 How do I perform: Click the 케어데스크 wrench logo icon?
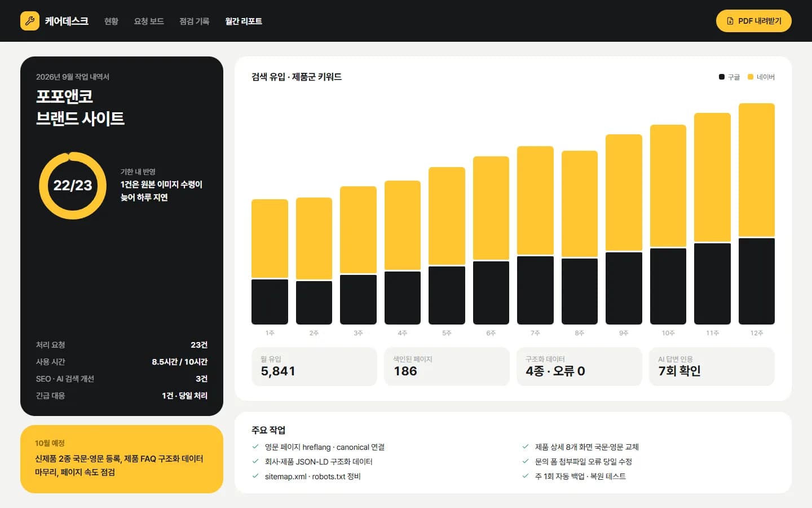(30, 21)
